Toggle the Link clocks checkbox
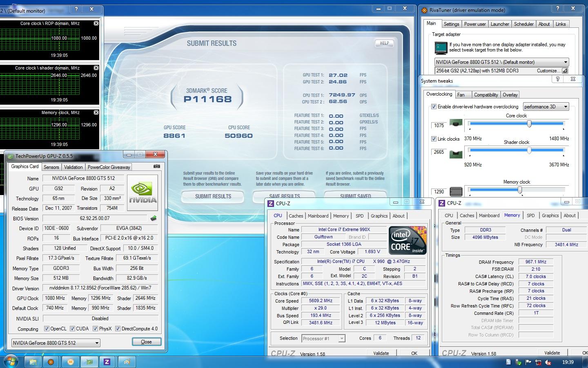Image resolution: width=588 pixels, height=368 pixels. coord(434,139)
